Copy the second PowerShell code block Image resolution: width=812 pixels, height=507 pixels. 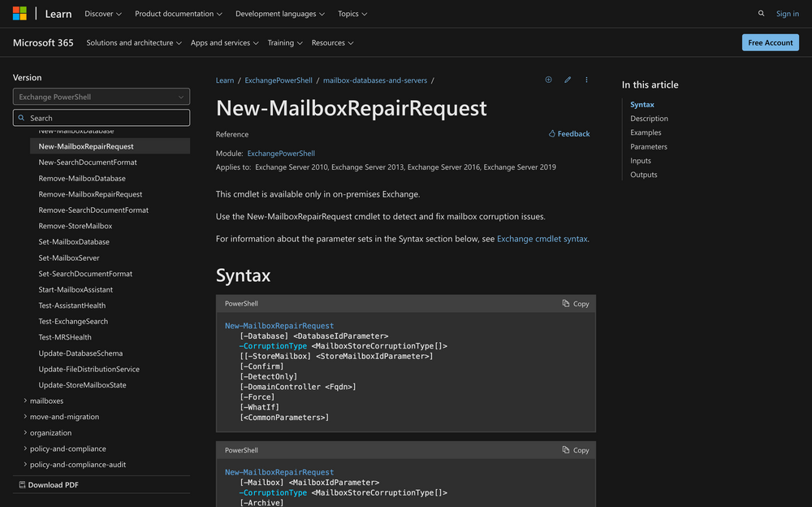click(576, 450)
